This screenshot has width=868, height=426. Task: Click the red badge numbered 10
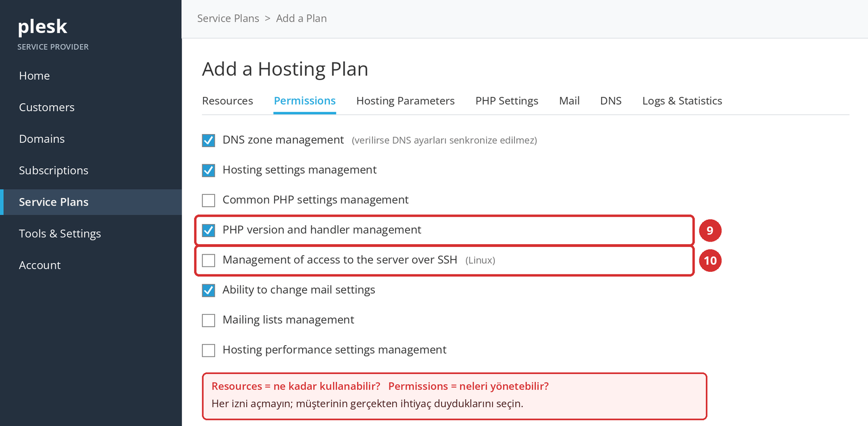(710, 260)
